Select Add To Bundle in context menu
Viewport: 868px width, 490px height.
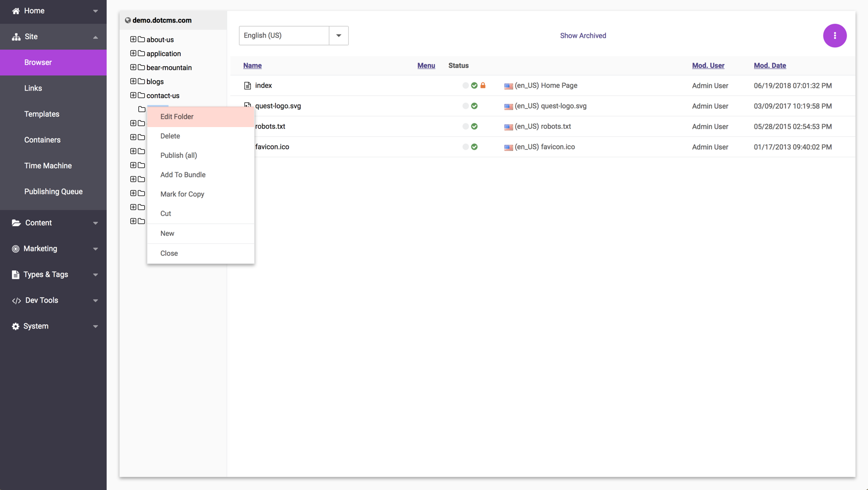click(x=183, y=175)
